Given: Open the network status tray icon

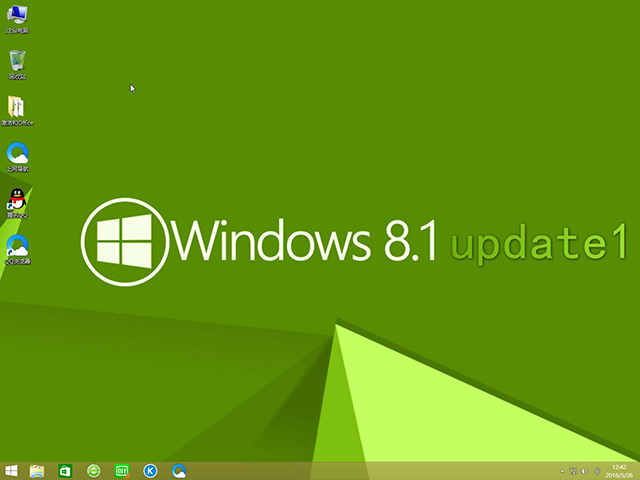Looking at the screenshot, I should pyautogui.click(x=574, y=470).
